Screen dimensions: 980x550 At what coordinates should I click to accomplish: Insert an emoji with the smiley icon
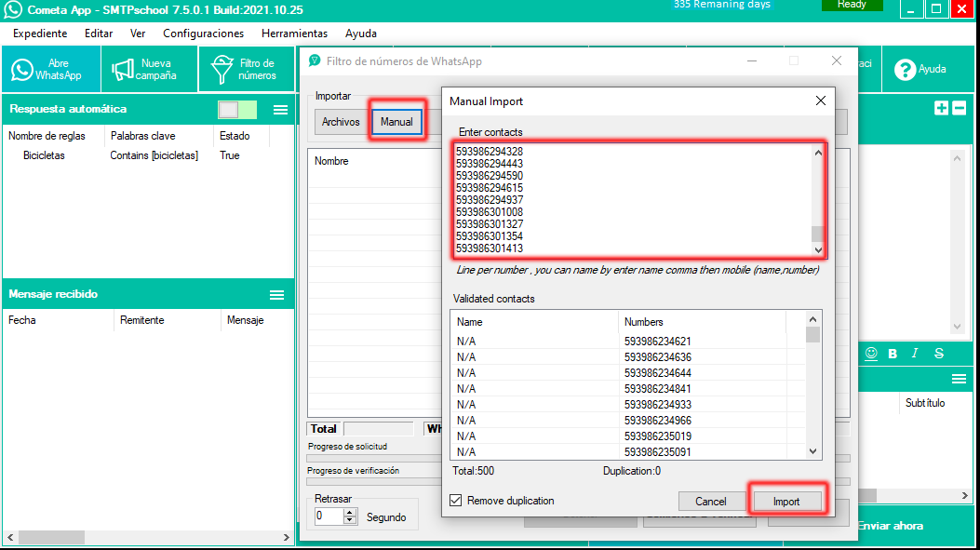click(x=871, y=354)
